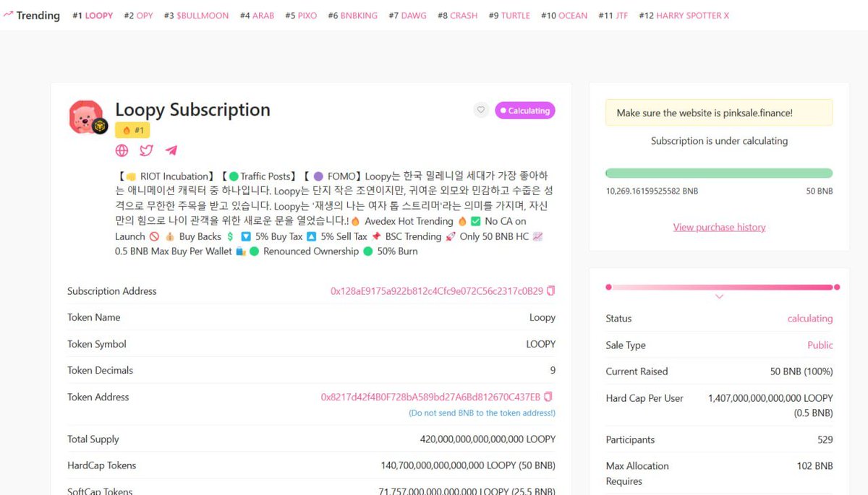Open trending token #7 DAWG

407,15
